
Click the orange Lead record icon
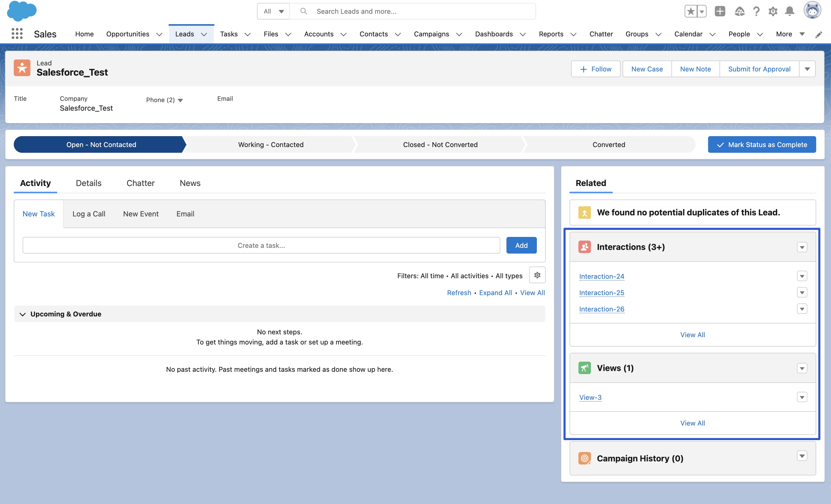click(x=22, y=68)
